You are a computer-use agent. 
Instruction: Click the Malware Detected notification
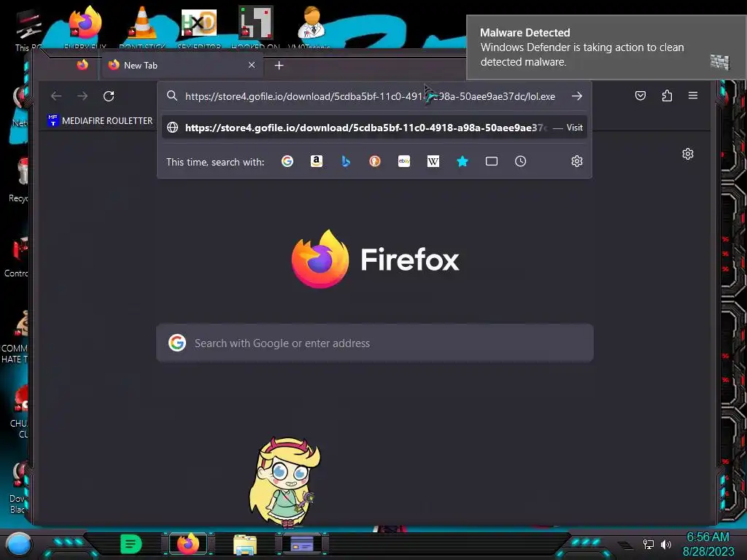[x=606, y=47]
